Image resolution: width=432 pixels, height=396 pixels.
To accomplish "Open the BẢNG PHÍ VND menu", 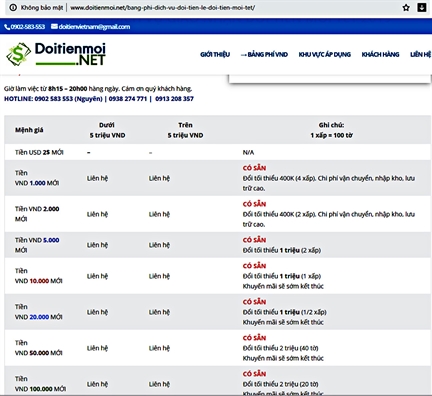I will pos(264,54).
